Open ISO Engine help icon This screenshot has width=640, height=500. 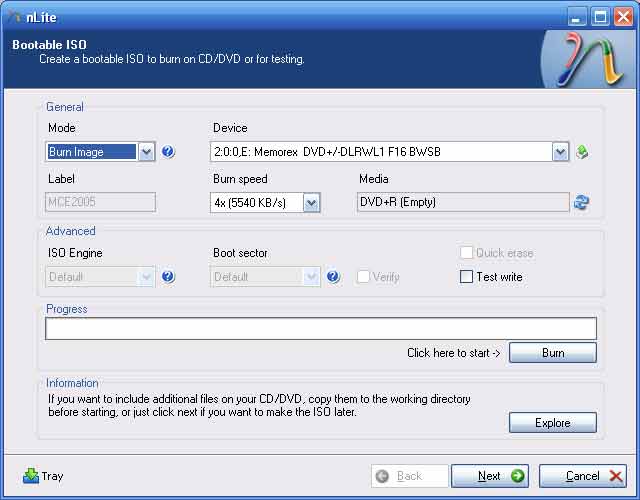pyautogui.click(x=168, y=277)
